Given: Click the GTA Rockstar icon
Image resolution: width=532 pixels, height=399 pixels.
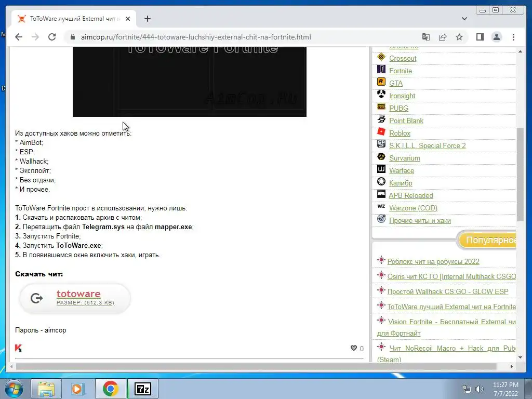Looking at the screenshot, I should coord(381,82).
